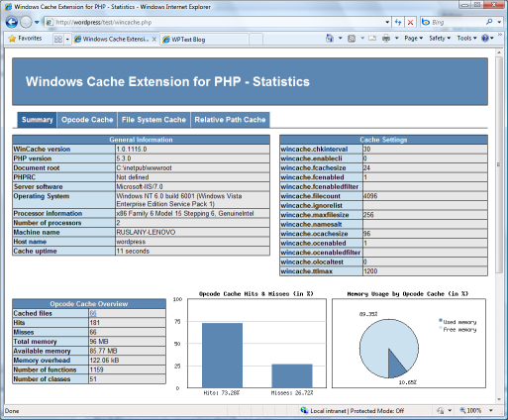Click the page vertical scrollbar thumb
Image resolution: width=508 pixels, height=420 pixels.
498,165
